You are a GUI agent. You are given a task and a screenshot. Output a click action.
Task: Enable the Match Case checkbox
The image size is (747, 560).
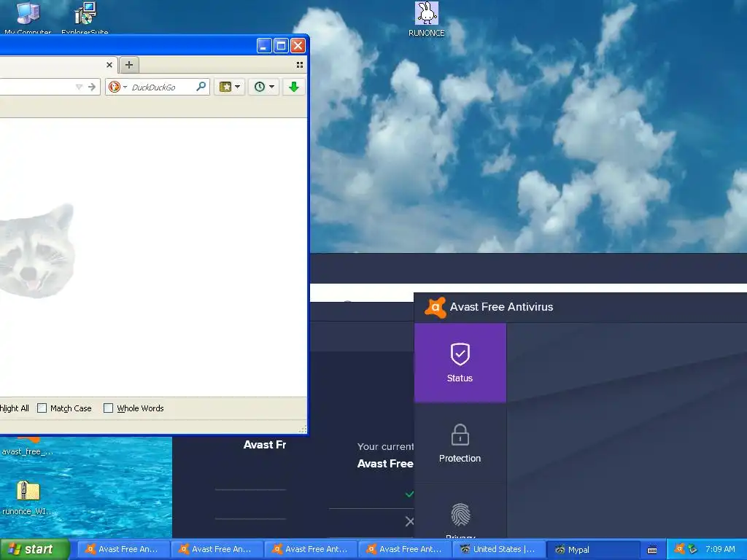(x=42, y=408)
